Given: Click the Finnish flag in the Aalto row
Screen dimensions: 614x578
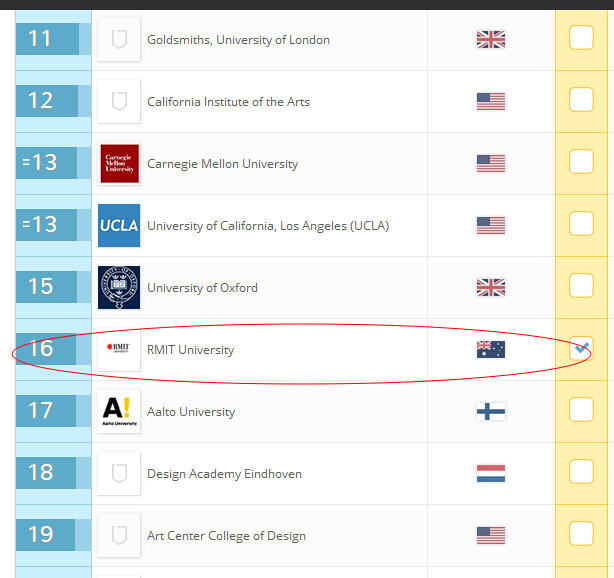Looking at the screenshot, I should [491, 412].
